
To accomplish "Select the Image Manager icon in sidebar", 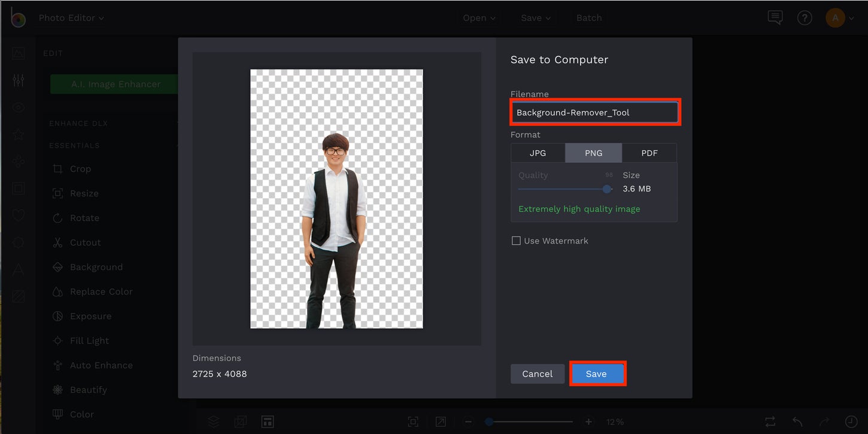I will tap(18, 53).
